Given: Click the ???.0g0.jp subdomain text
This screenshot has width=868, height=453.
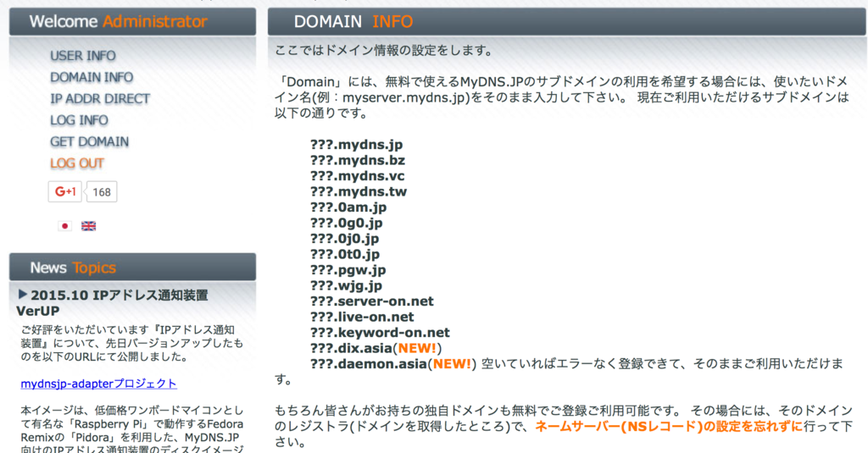Looking at the screenshot, I should coord(347,223).
